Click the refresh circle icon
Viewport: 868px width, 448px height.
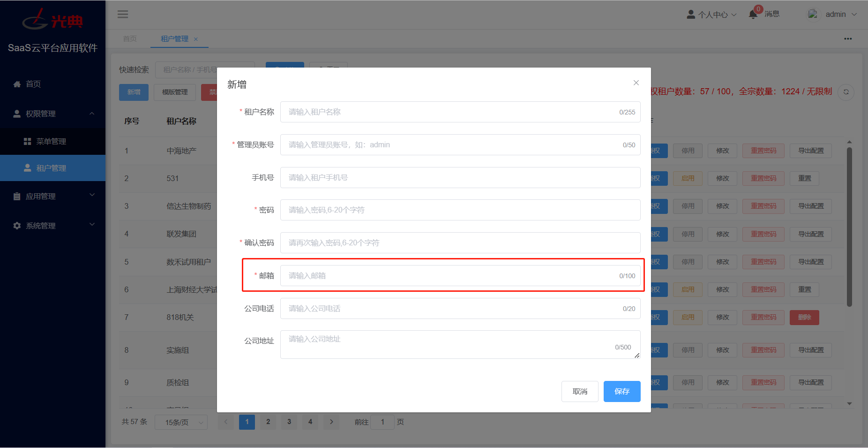[846, 92]
